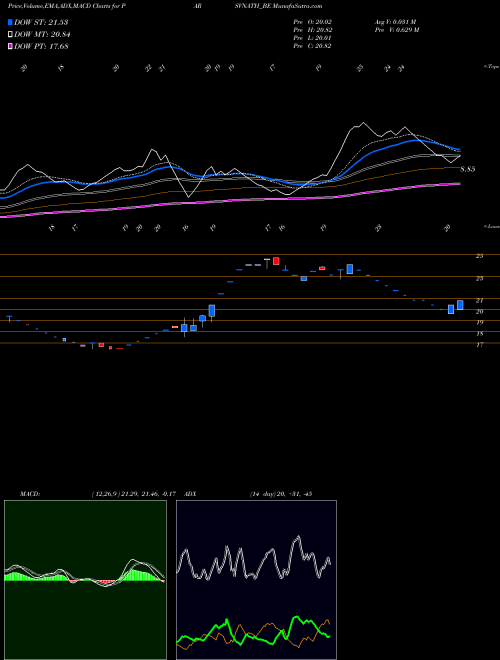Click the 'Pre O: 20.02' value

312,22
